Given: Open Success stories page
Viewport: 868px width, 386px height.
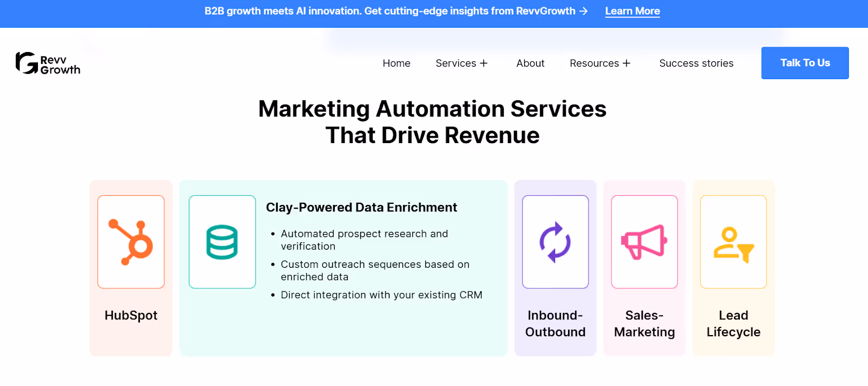Looking at the screenshot, I should coord(696,63).
